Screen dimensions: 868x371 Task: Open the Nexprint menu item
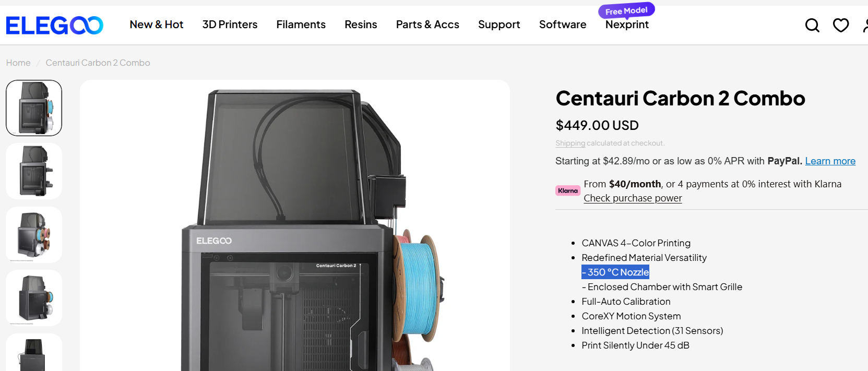[x=627, y=25]
